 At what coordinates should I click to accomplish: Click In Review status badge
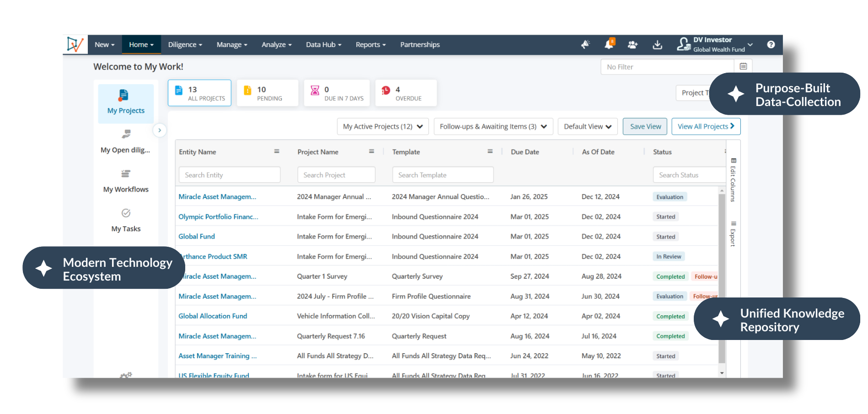[669, 256]
